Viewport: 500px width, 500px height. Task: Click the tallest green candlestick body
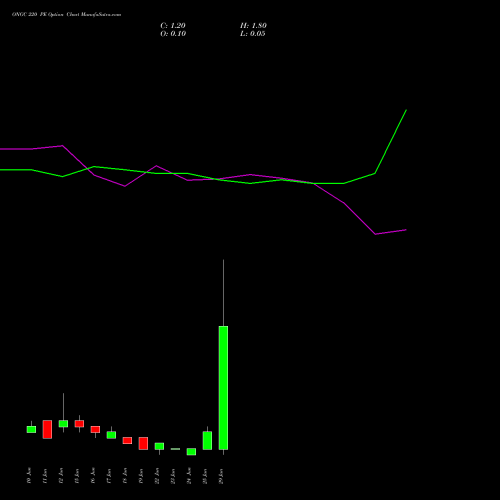pyautogui.click(x=223, y=388)
